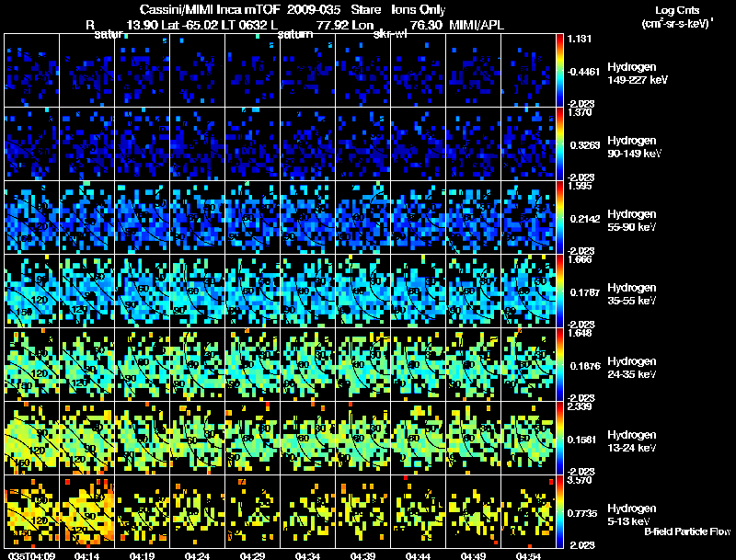Click the 'Lat -65.02' header value

190,25
